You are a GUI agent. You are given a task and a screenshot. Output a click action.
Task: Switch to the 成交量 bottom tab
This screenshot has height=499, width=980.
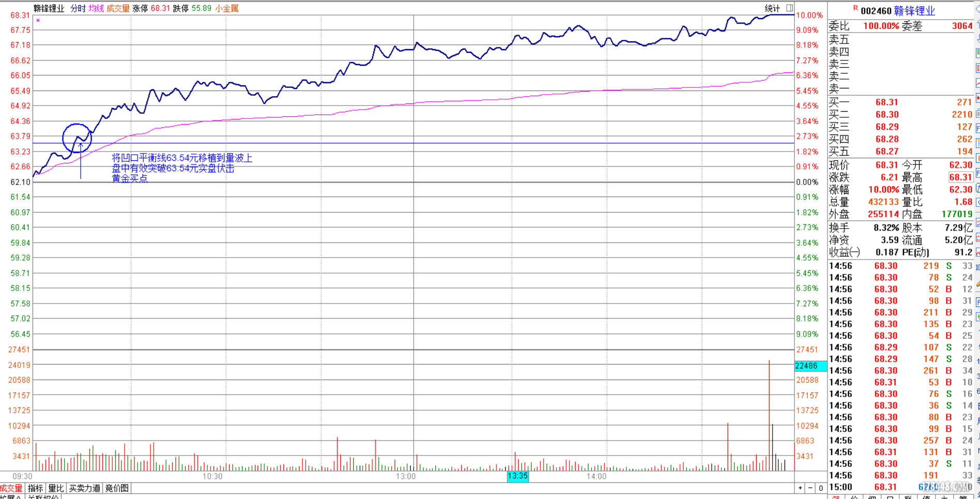pyautogui.click(x=11, y=488)
